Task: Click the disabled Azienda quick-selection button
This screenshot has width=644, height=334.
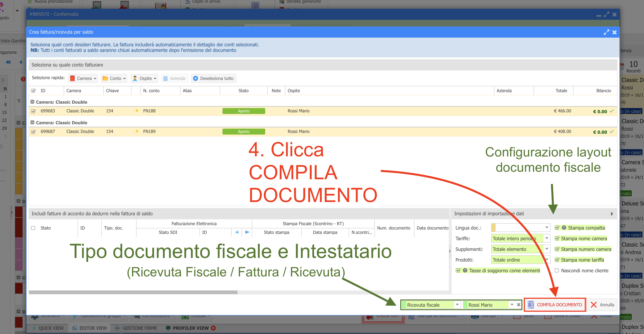Action: tap(174, 79)
